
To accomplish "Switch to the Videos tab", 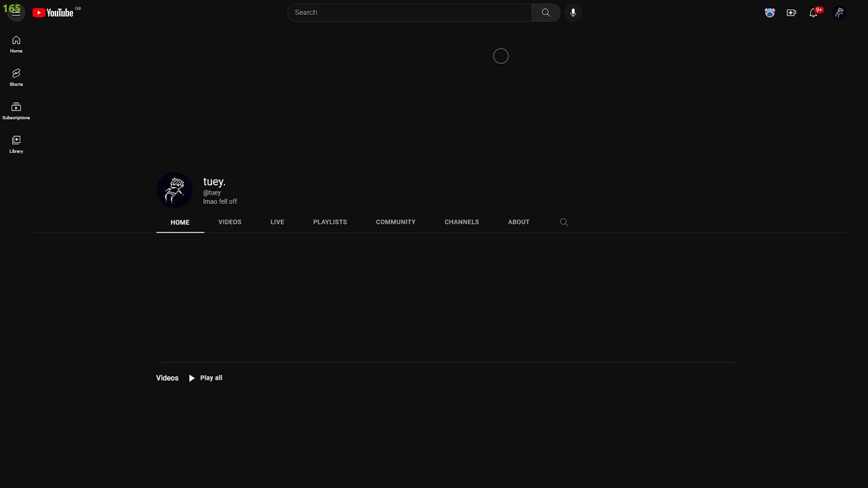I will (230, 222).
